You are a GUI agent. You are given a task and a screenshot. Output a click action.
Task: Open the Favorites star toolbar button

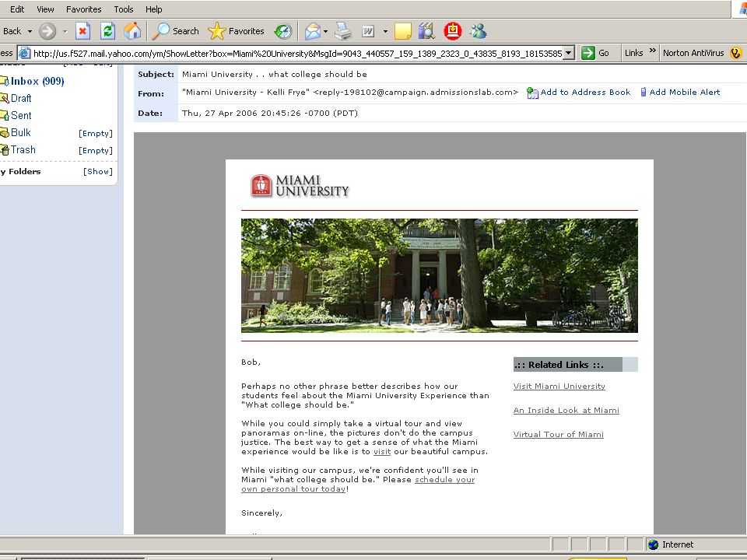tap(237, 31)
